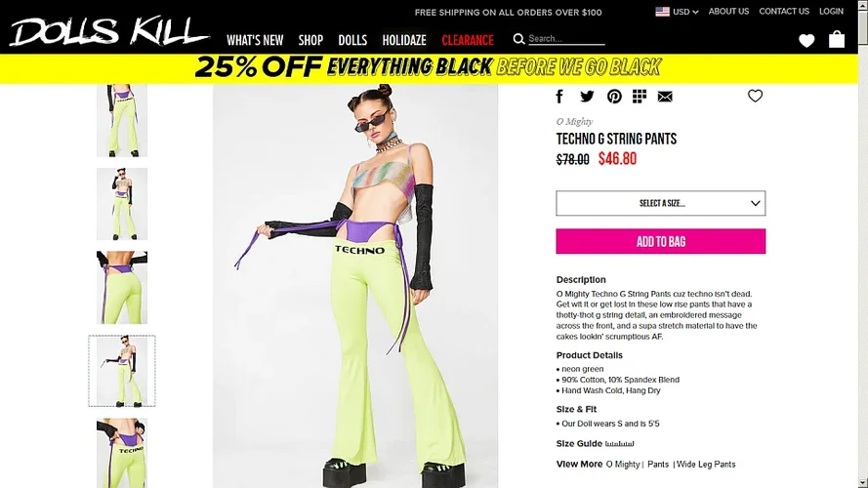The image size is (868, 488).
Task: Click the Add to Bag button
Action: (660, 241)
